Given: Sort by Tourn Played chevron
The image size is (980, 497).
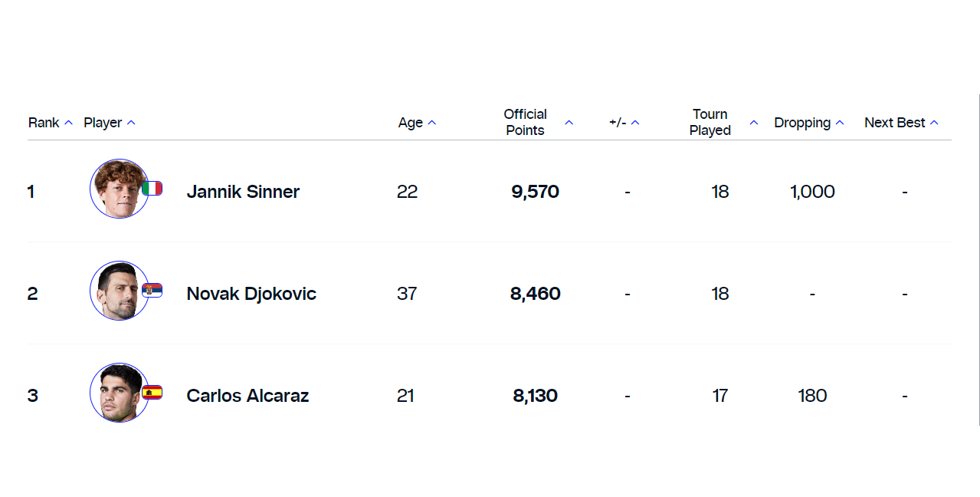Looking at the screenshot, I should click(754, 123).
